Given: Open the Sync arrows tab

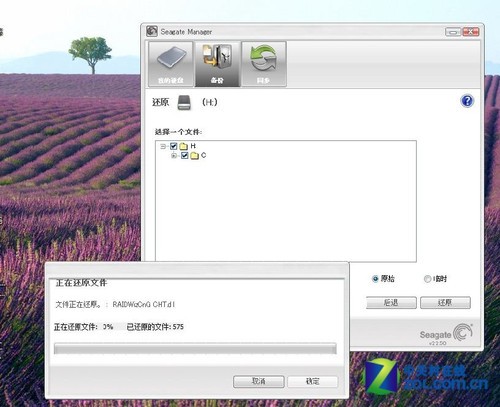Looking at the screenshot, I should 264,64.
